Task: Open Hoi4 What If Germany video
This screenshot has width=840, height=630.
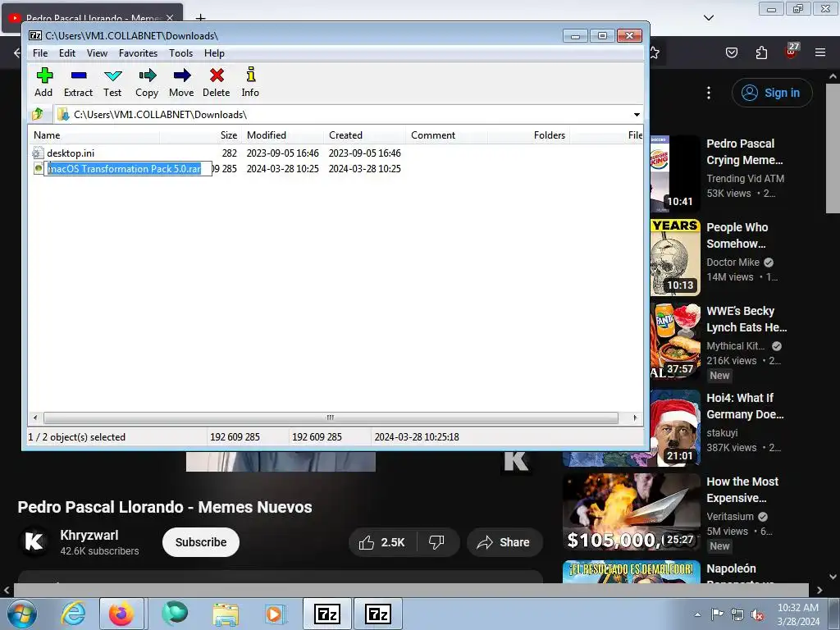Action: (745, 406)
